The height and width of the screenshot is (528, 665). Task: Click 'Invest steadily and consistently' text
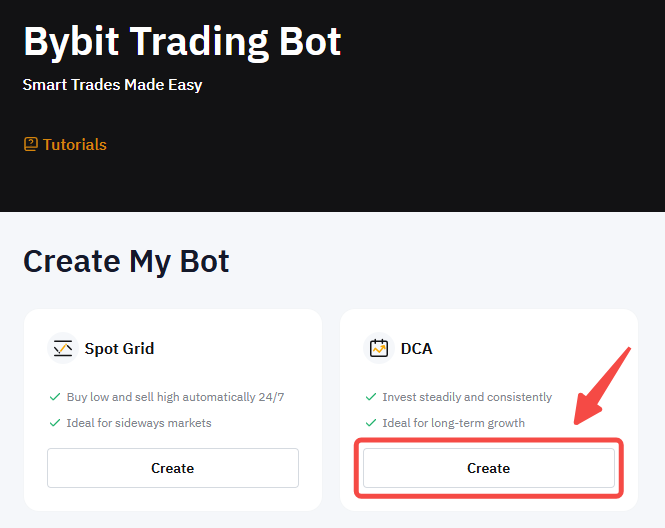(x=467, y=397)
